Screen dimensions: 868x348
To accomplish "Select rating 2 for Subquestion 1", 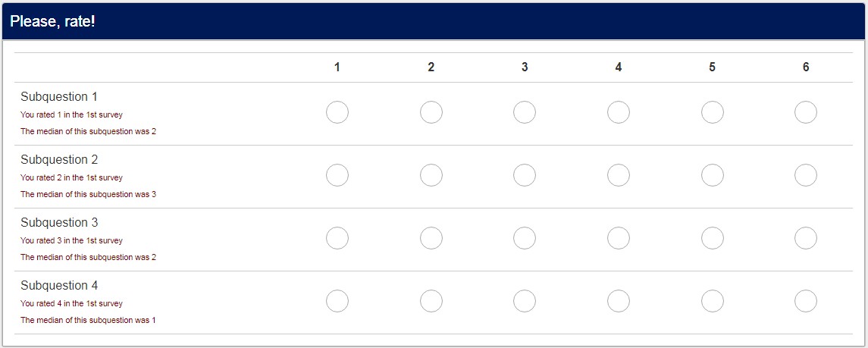I will (431, 112).
